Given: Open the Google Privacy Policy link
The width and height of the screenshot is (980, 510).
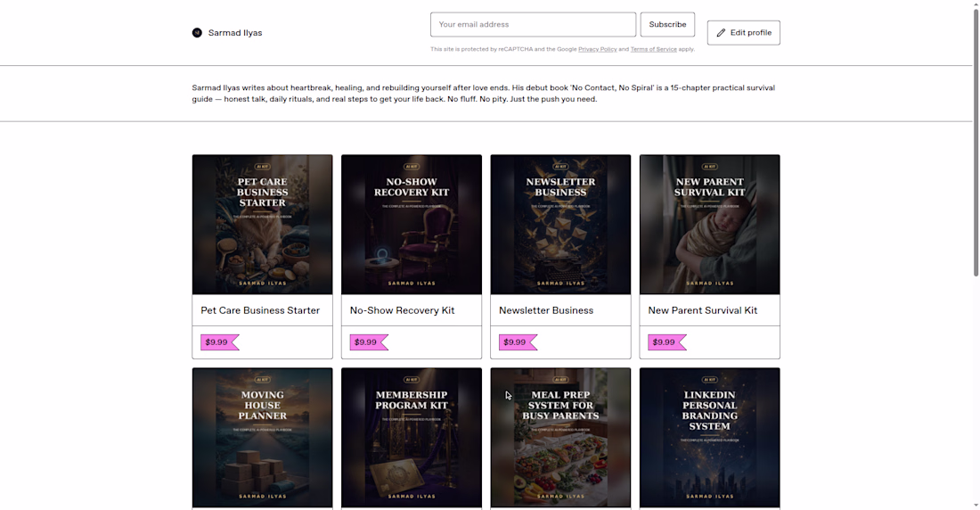Looking at the screenshot, I should point(598,49).
